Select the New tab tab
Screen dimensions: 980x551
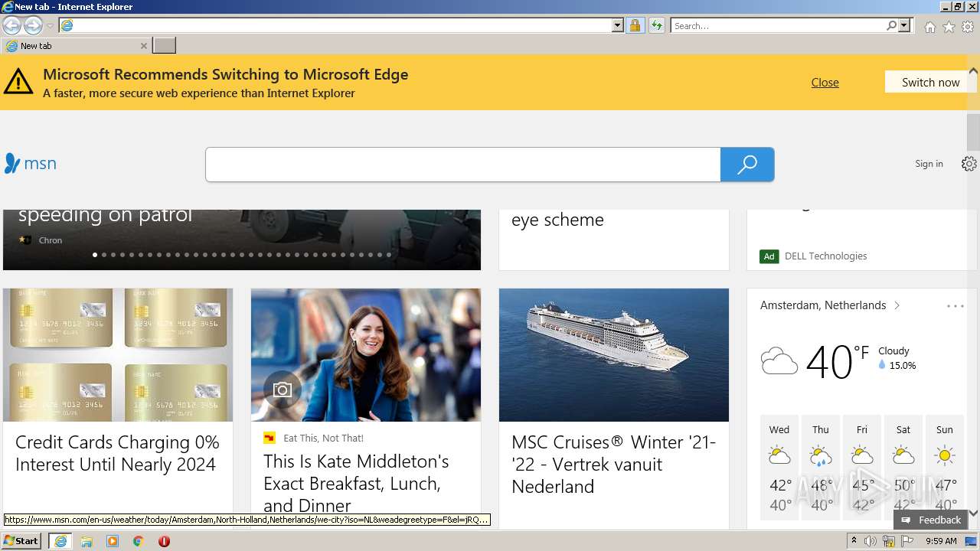pos(76,46)
